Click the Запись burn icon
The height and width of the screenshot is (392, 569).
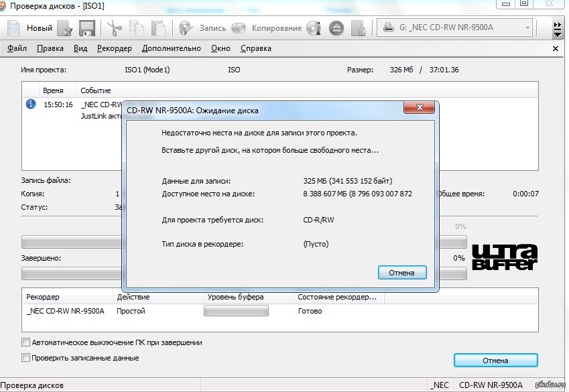[187, 28]
